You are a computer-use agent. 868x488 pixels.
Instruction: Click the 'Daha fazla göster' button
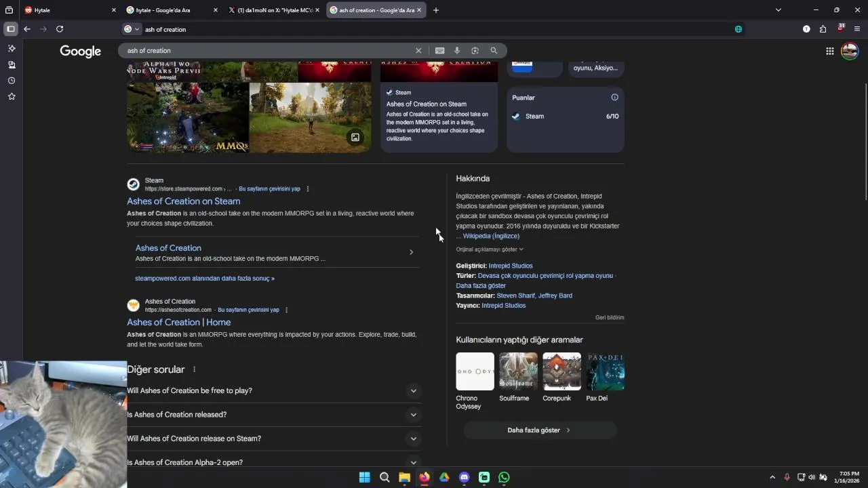click(x=540, y=430)
